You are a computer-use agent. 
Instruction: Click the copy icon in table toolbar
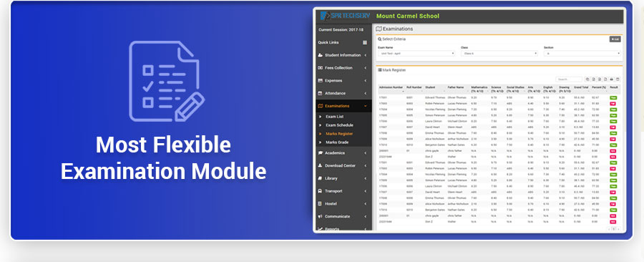[x=587, y=79]
